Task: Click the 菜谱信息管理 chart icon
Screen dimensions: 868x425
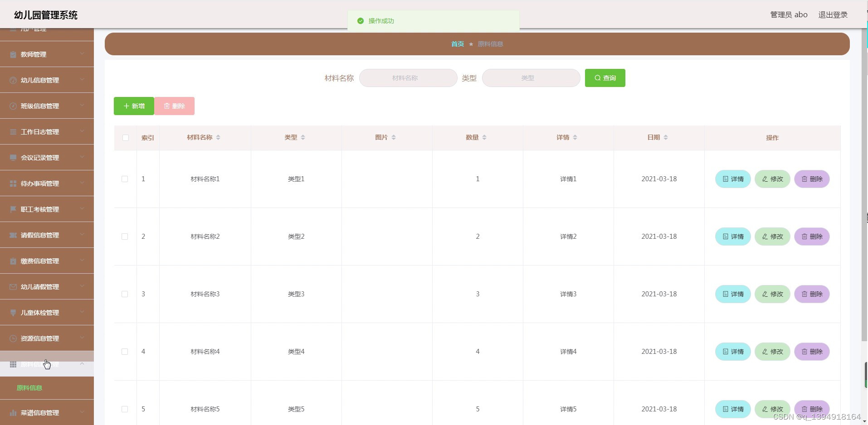Action: click(13, 413)
